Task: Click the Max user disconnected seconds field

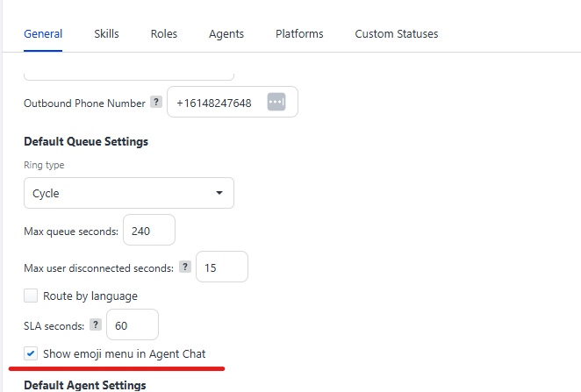Action: (221, 267)
